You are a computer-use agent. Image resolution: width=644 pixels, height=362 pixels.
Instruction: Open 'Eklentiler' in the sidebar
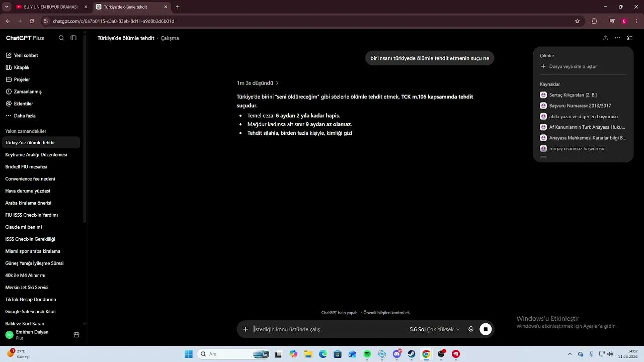click(x=40, y=104)
